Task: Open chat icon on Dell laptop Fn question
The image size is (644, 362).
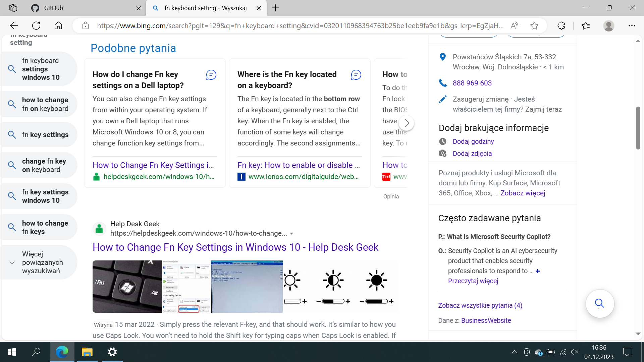Action: coord(211,75)
